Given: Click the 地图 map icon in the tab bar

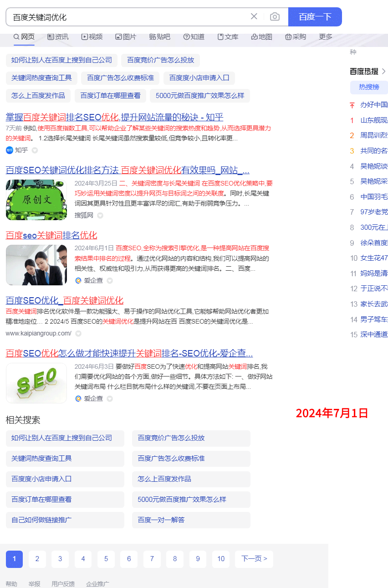Looking at the screenshot, I should click(x=255, y=37).
